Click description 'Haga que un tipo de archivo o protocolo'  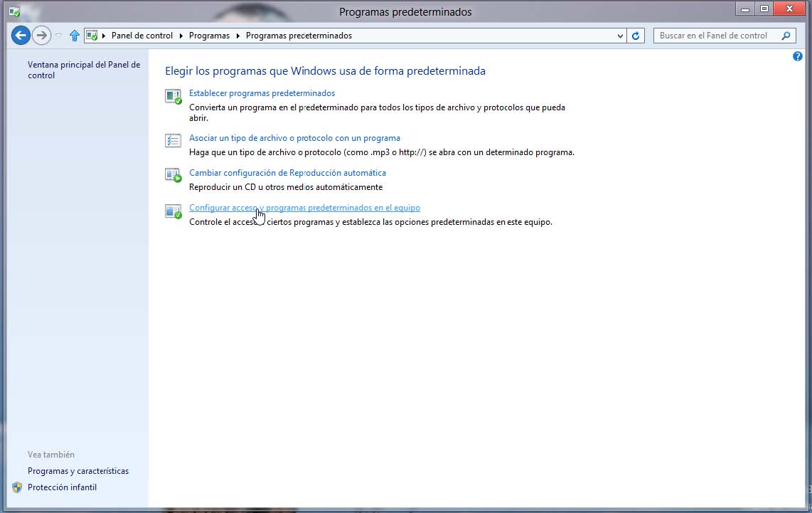(382, 152)
